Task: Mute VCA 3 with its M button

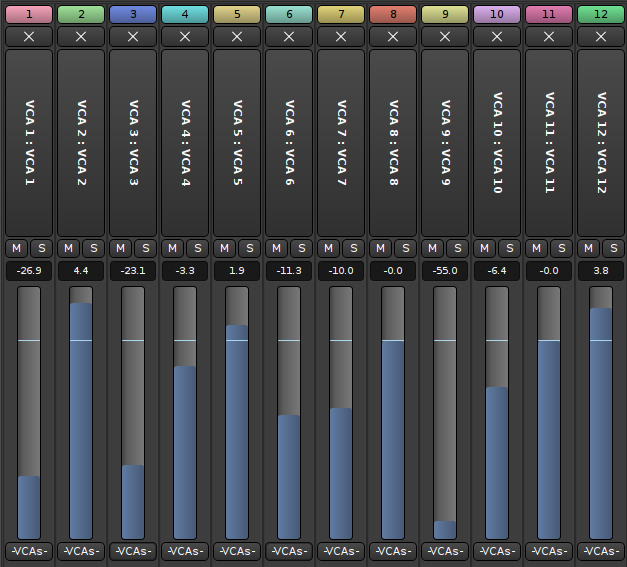Action: tap(120, 248)
